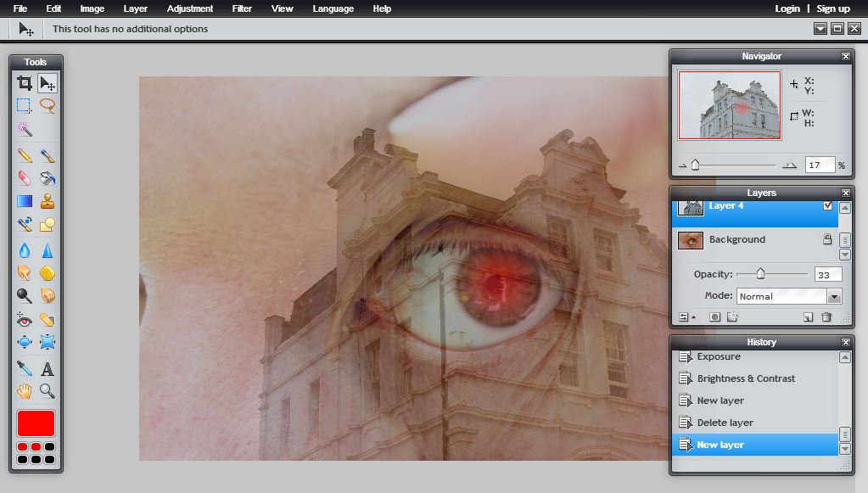Open options bar dropdown arrow button
The image size is (868, 493).
pos(820,29)
